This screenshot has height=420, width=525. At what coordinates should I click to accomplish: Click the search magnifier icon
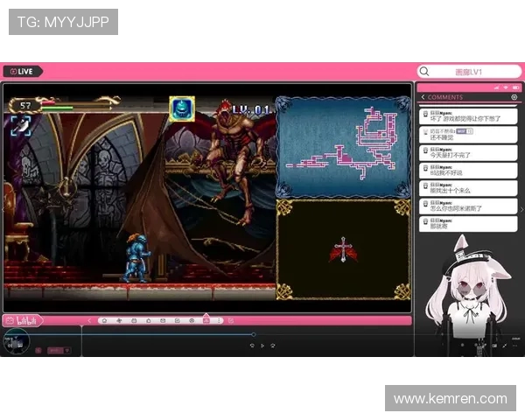[424, 72]
